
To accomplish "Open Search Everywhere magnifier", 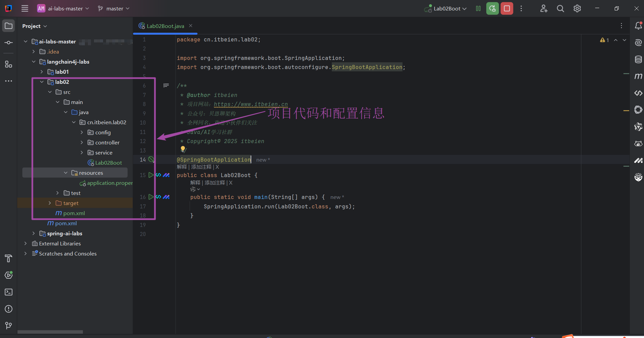I will pos(560,8).
